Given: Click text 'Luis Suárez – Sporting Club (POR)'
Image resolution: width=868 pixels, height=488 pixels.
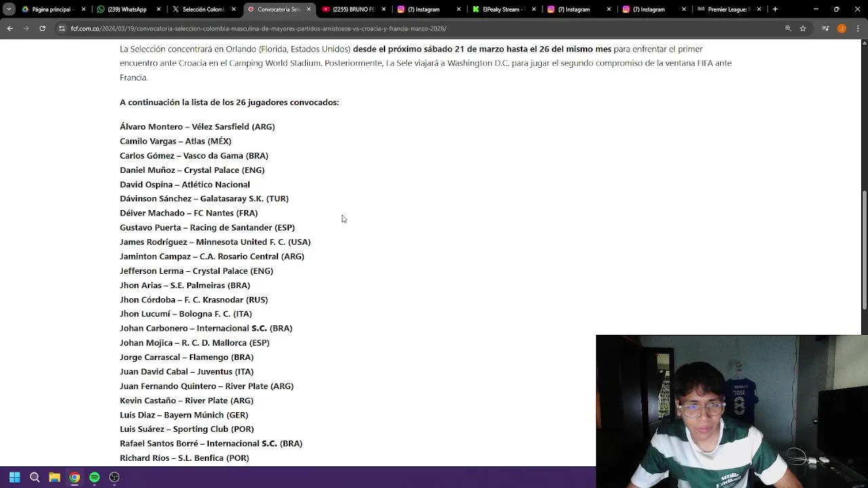Looking at the screenshot, I should tap(187, 429).
